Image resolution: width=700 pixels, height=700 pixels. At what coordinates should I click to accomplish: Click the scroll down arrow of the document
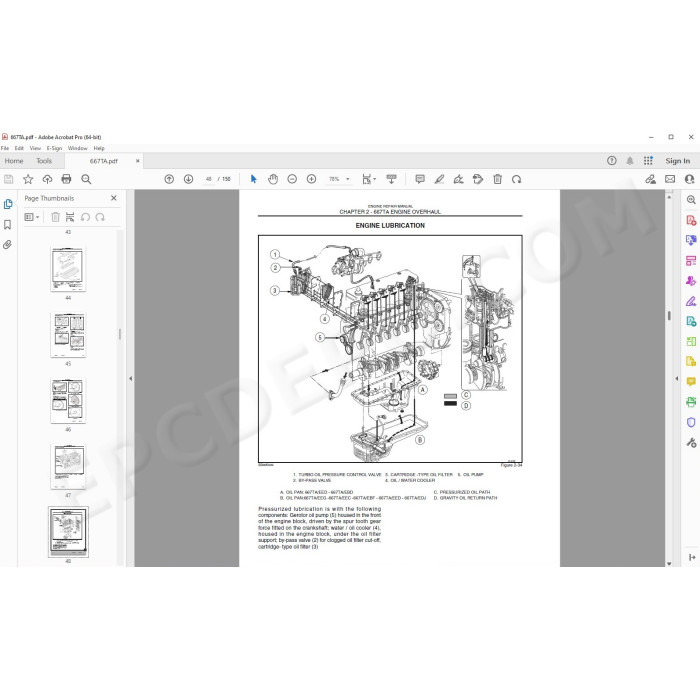669,563
